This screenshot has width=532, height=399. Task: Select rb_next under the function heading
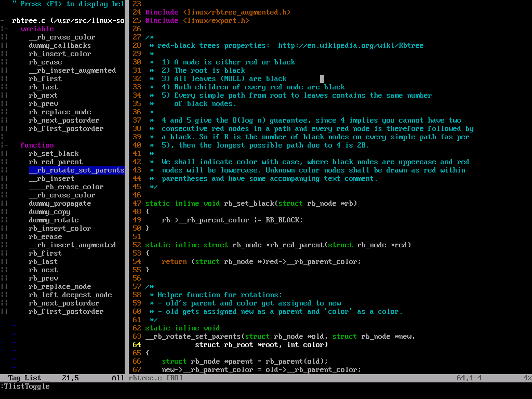(43, 270)
